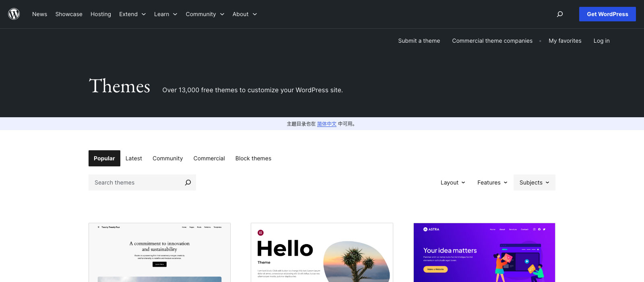Expand the Community navigation dropdown
Image resolution: width=644 pixels, height=282 pixels.
204,14
